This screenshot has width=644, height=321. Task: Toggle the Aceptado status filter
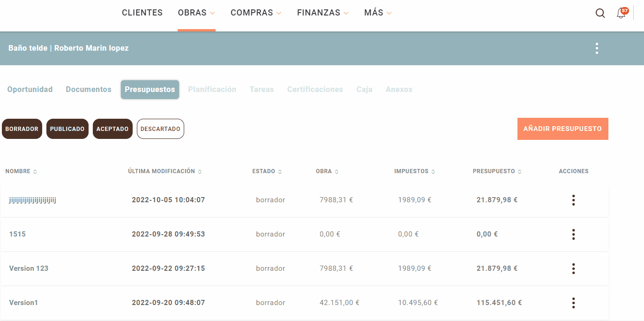tap(112, 129)
